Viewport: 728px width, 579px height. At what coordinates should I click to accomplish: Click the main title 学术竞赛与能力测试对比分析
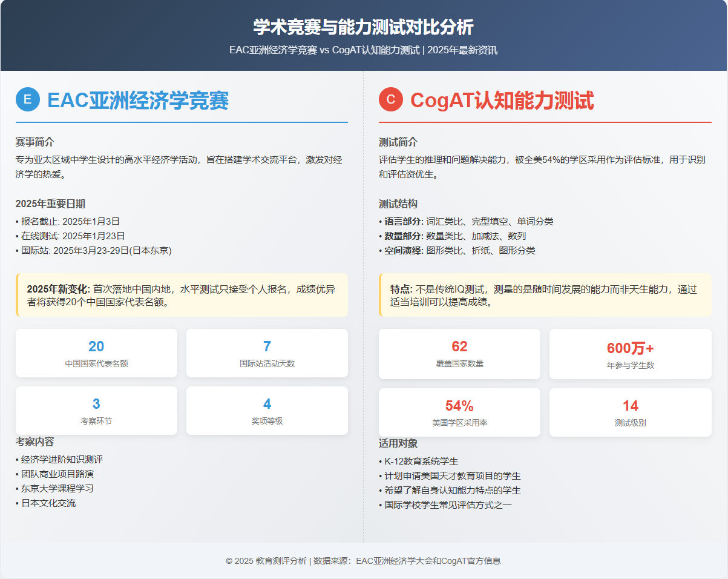tap(364, 27)
